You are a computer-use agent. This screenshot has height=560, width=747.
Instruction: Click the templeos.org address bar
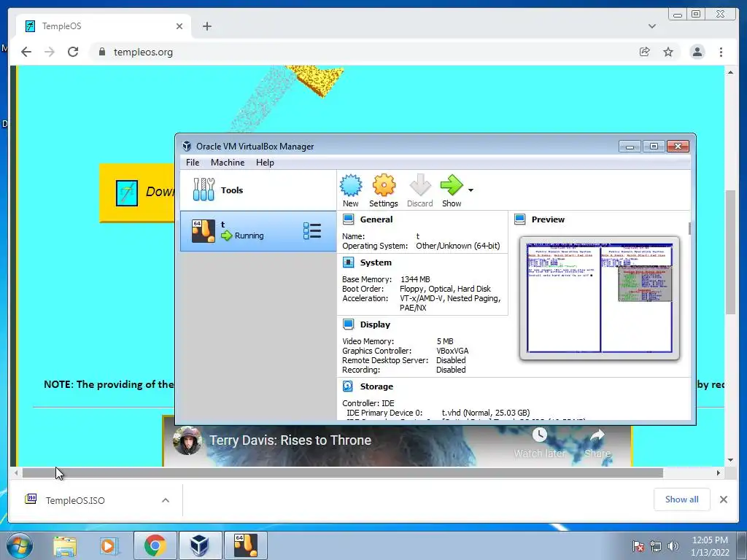(362, 52)
